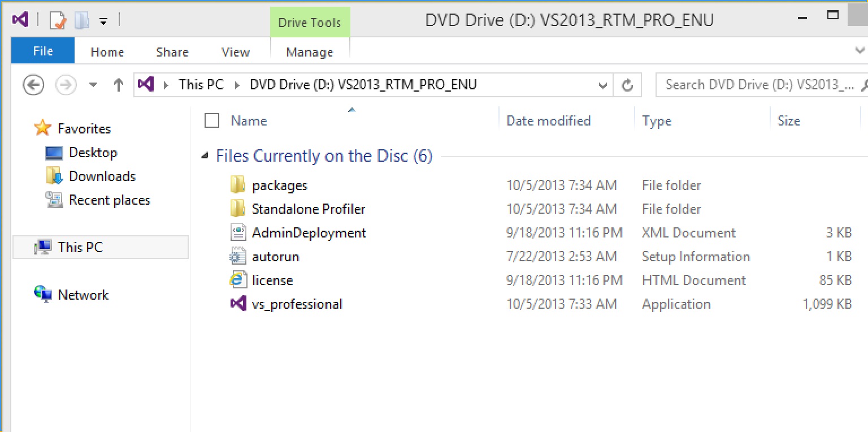Open the address bar history dropdown
This screenshot has height=432, width=868.
(x=602, y=85)
